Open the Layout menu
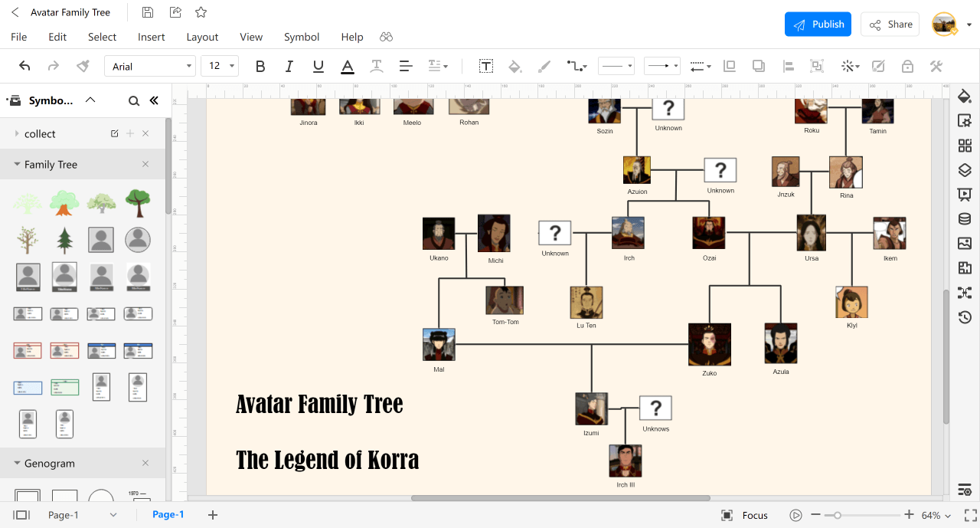This screenshot has width=980, height=528. [x=202, y=37]
